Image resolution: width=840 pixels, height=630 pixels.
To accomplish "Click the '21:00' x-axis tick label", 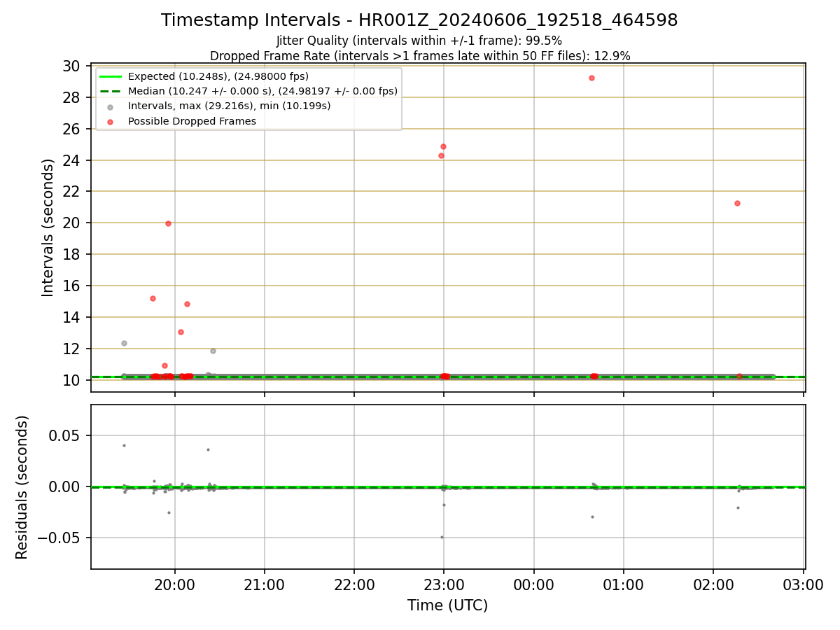I will pos(265,586).
